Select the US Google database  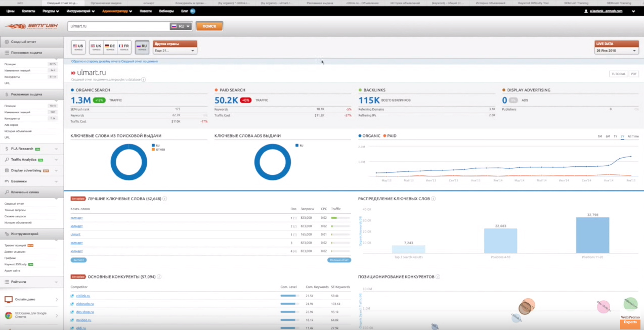click(x=78, y=47)
